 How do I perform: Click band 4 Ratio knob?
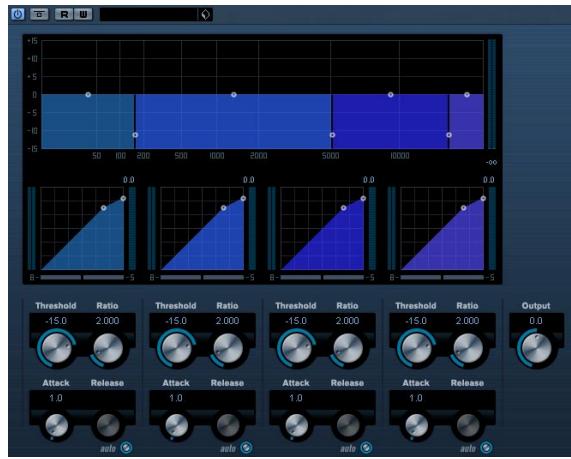pyautogui.click(x=468, y=349)
